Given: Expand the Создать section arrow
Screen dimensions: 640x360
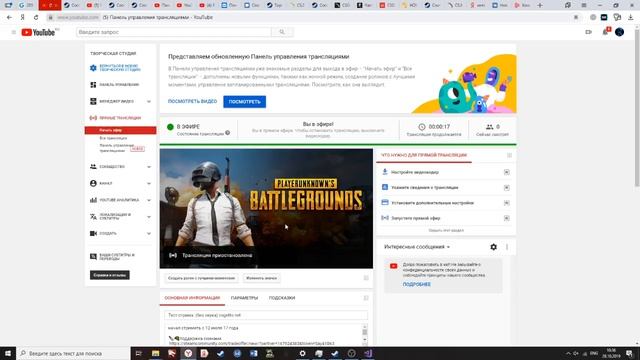Looking at the screenshot, I should click(x=149, y=233).
